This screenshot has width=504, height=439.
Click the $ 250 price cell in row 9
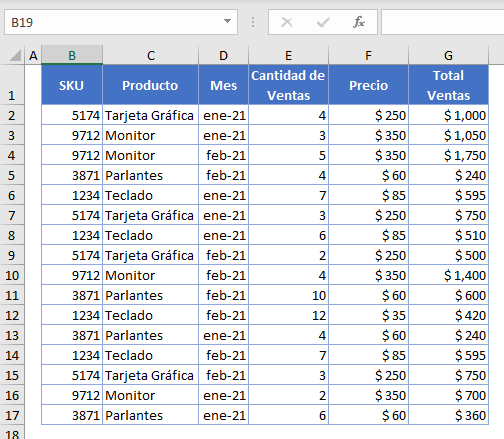coord(369,255)
